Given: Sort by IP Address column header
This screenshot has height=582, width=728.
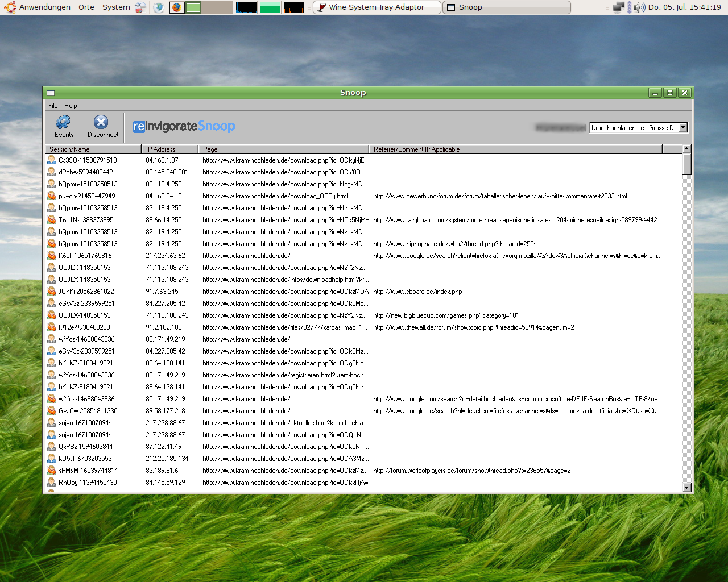Looking at the screenshot, I should coord(169,149).
